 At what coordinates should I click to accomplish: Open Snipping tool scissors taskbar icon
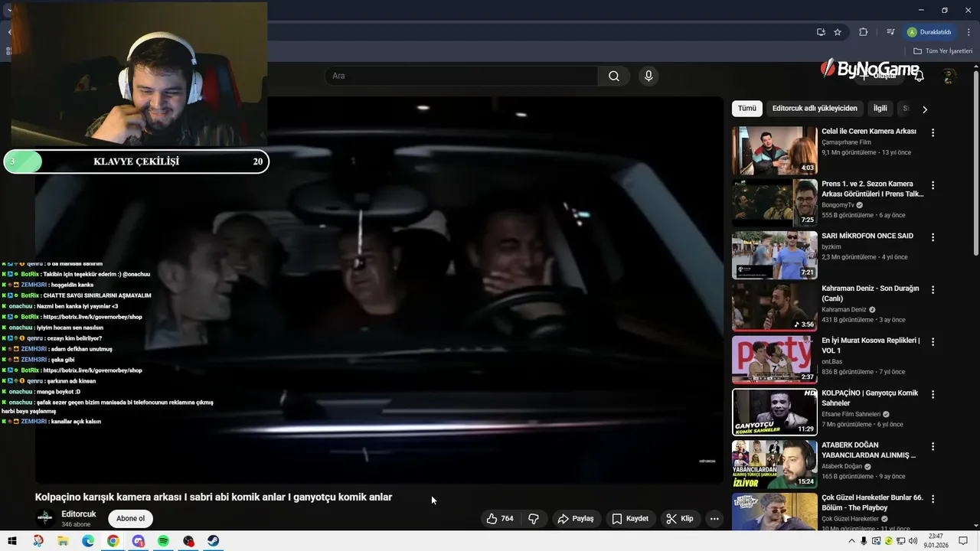38,541
